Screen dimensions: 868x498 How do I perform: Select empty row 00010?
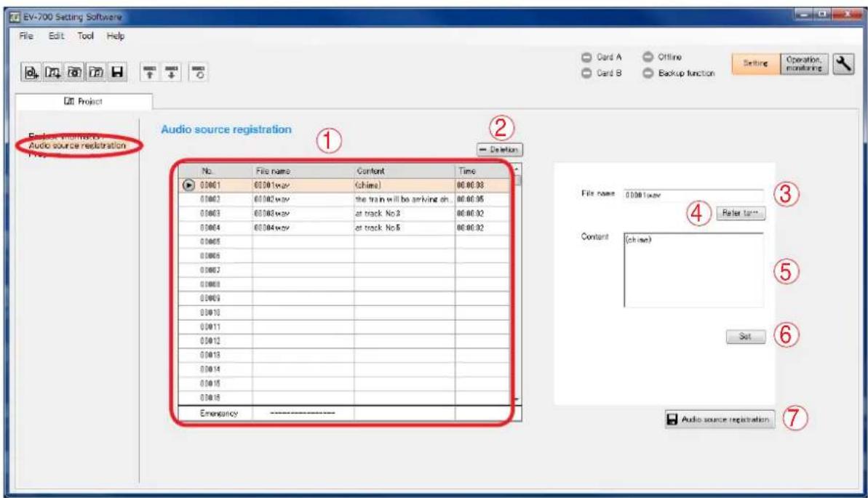[x=344, y=313]
